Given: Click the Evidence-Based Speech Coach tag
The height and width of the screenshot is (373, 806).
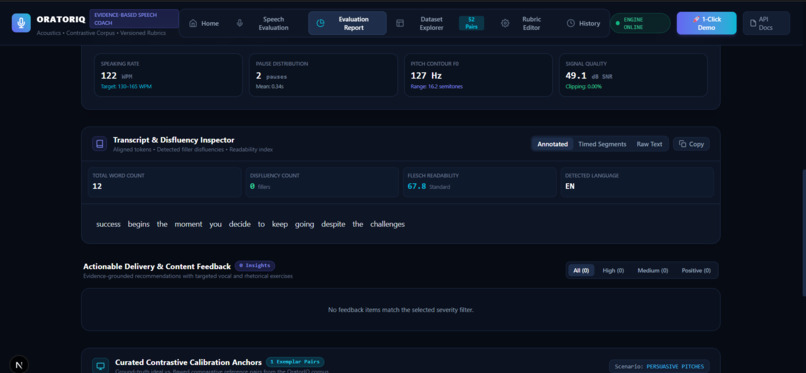Looking at the screenshot, I should [134, 19].
